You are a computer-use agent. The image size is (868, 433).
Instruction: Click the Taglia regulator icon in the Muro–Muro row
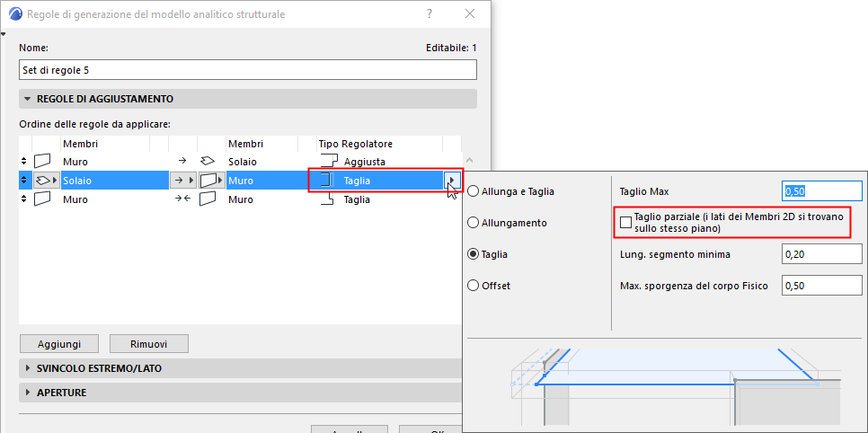(329, 199)
